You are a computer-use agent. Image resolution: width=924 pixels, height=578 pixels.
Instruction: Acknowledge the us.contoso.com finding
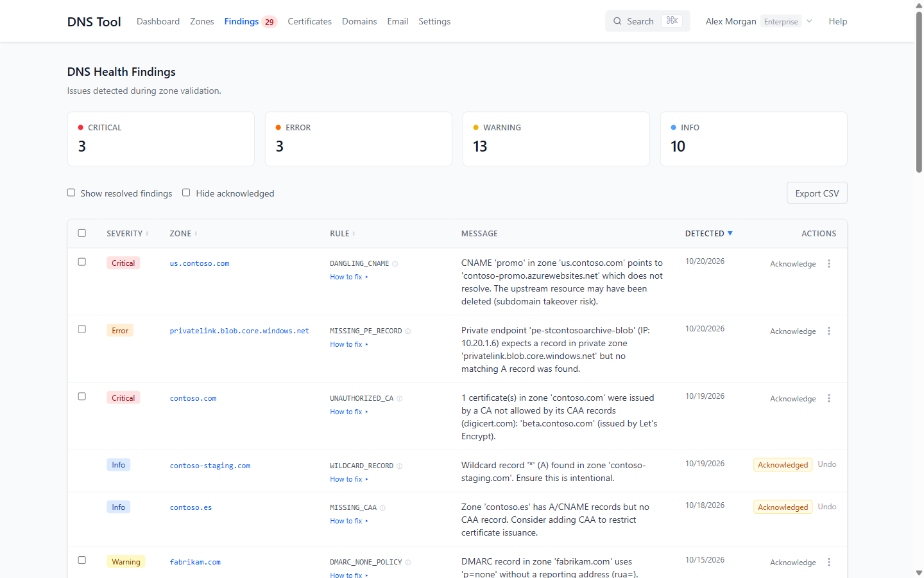[x=793, y=264]
